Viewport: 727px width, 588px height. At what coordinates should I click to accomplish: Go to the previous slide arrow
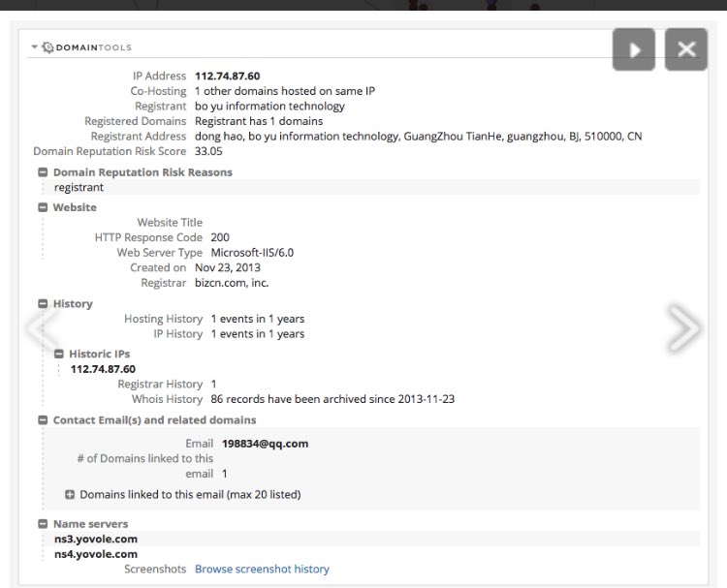point(43,328)
